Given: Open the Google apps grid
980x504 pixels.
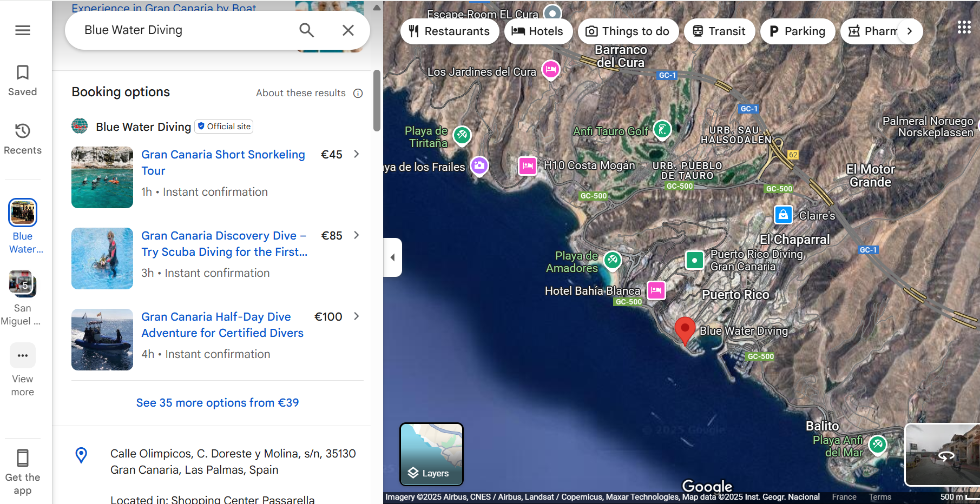Looking at the screenshot, I should 964,28.
